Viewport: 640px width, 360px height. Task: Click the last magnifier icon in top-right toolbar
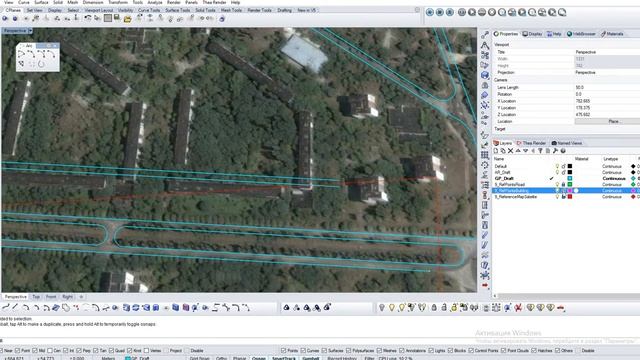point(562,12)
